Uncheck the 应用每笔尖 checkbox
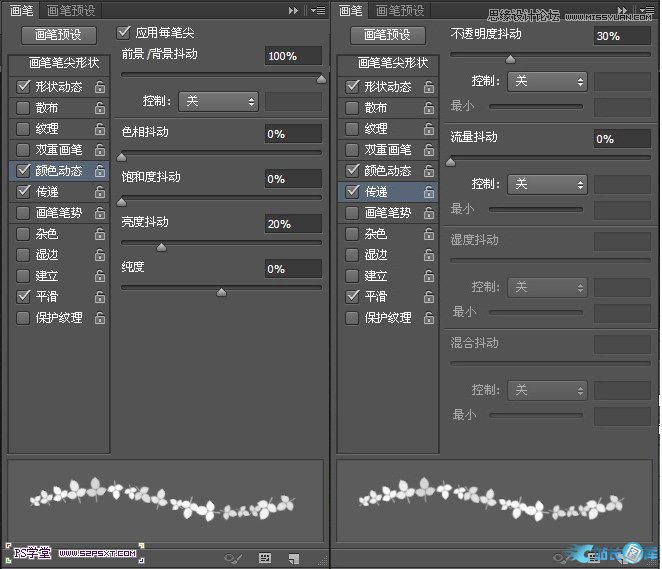662x569 pixels. pos(125,33)
